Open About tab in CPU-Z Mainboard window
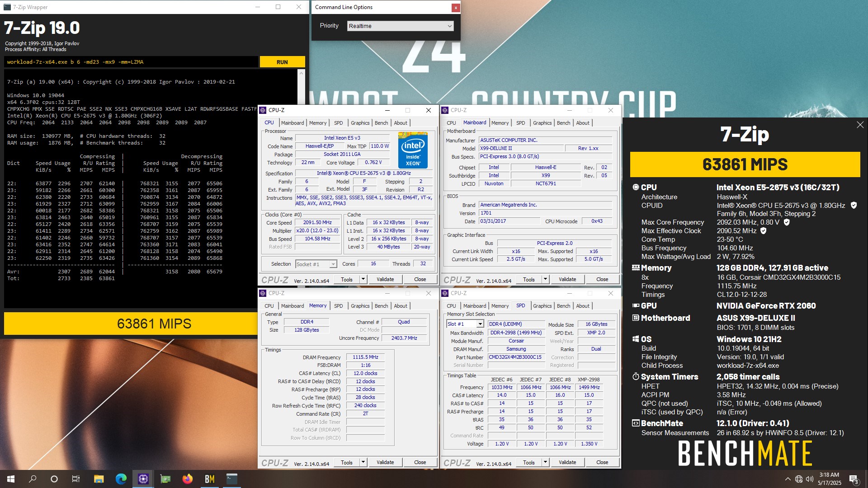The width and height of the screenshot is (868, 488). click(x=583, y=123)
